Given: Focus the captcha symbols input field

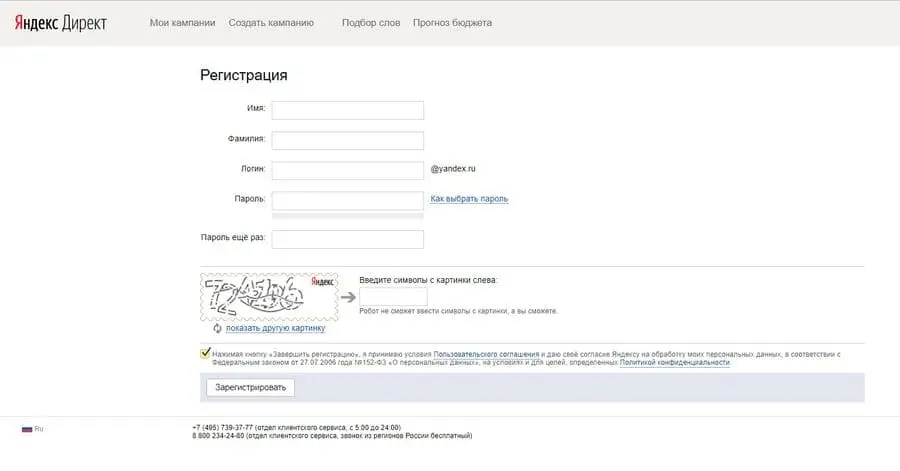Looking at the screenshot, I should tap(393, 297).
